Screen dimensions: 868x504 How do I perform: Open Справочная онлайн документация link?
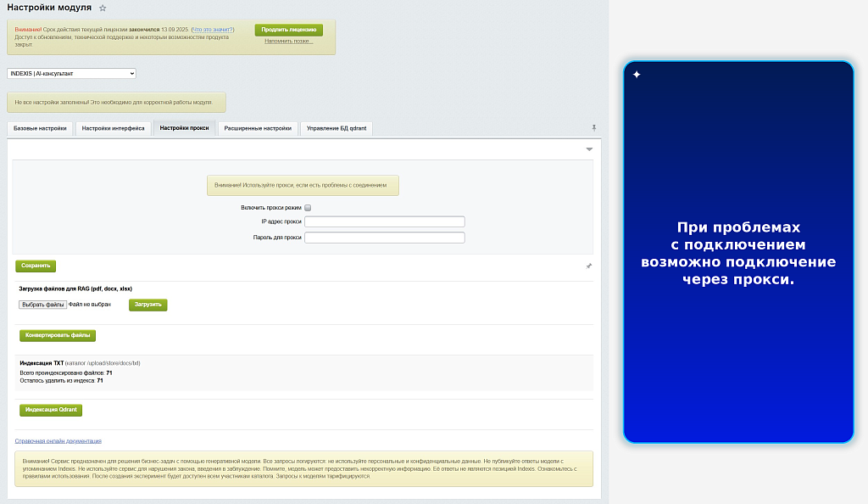(58, 441)
